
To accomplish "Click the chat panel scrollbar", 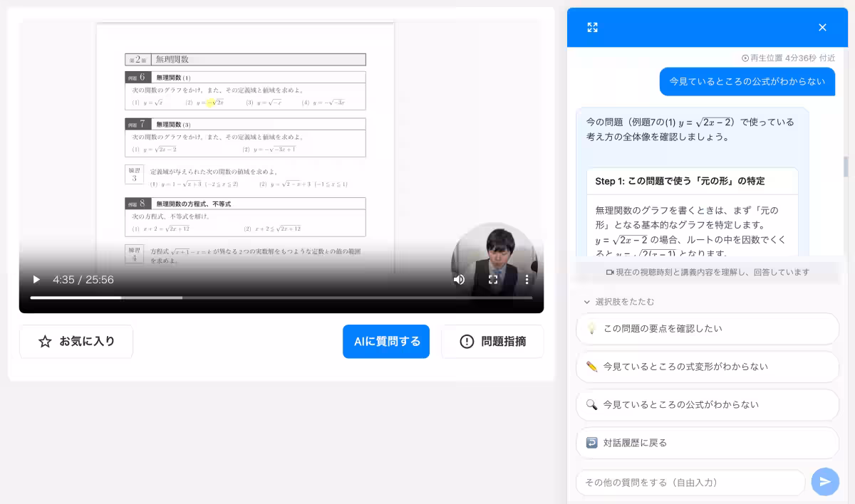I will (x=846, y=167).
